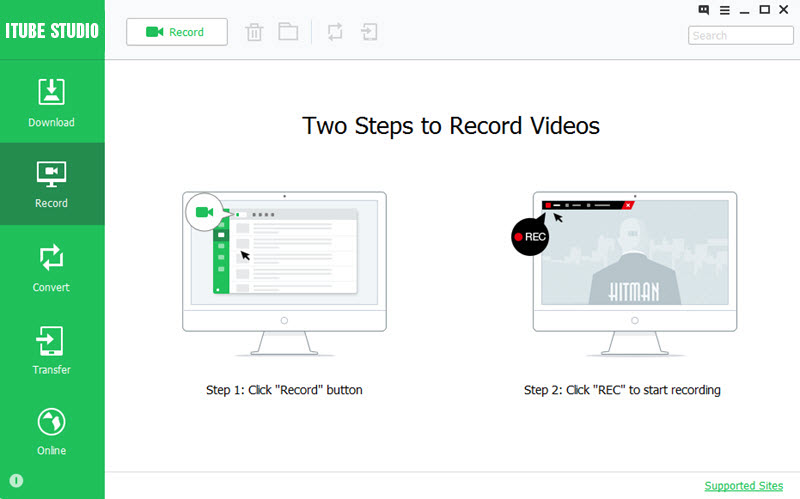Minimize the iTube Studio window
This screenshot has width=800, height=499.
click(744, 11)
